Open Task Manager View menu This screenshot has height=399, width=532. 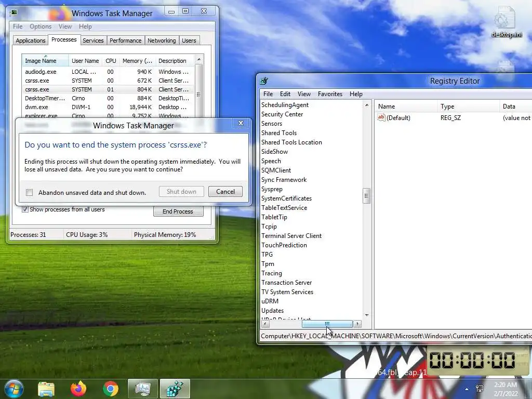coord(65,26)
